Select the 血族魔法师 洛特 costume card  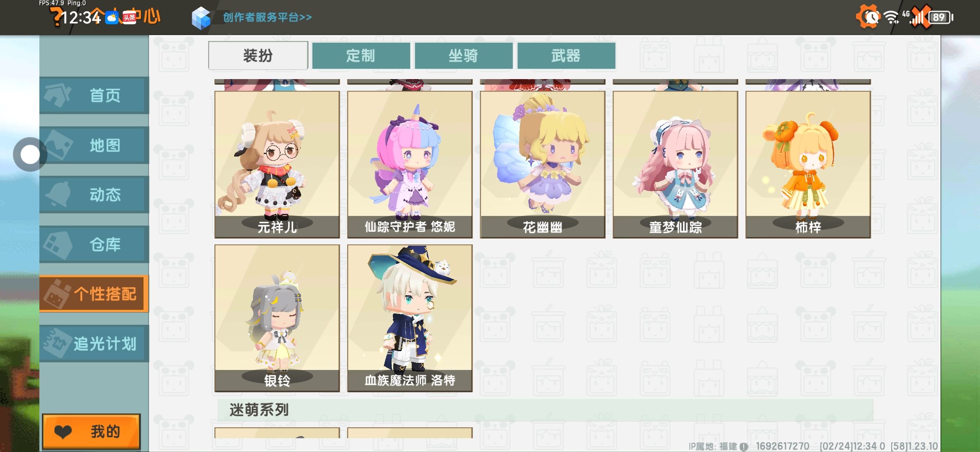(x=410, y=318)
